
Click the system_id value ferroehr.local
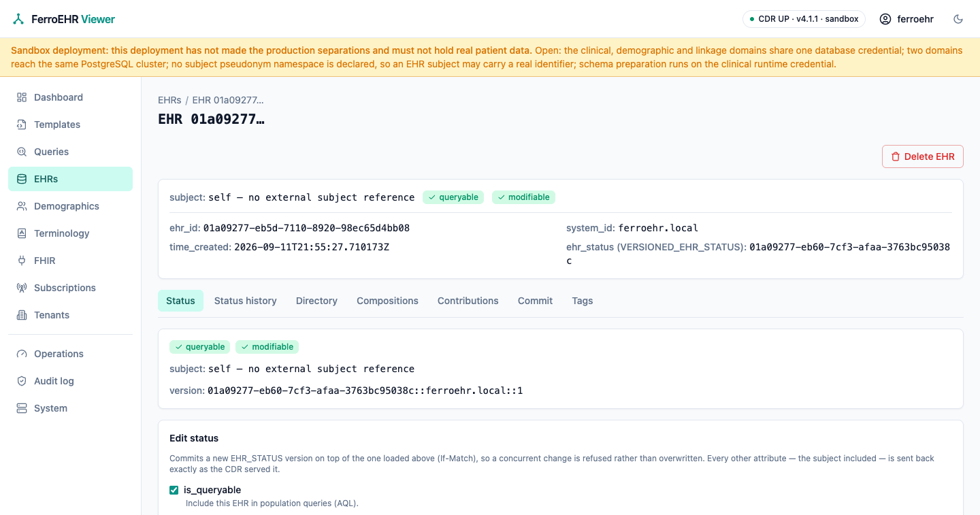coord(658,228)
